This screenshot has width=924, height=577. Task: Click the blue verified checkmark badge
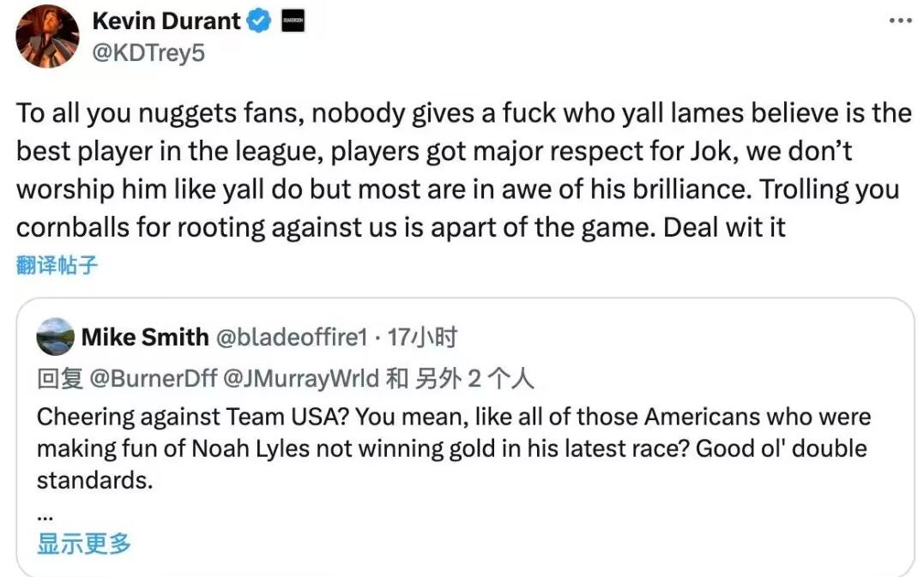pos(260,21)
